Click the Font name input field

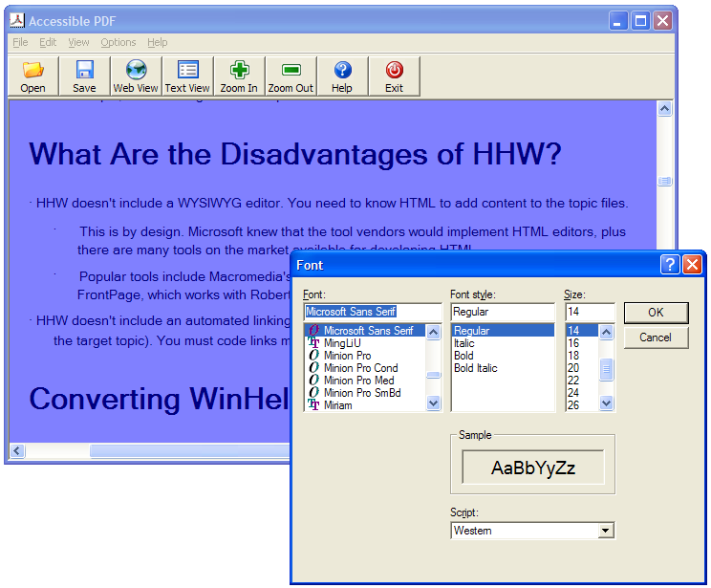click(x=372, y=312)
